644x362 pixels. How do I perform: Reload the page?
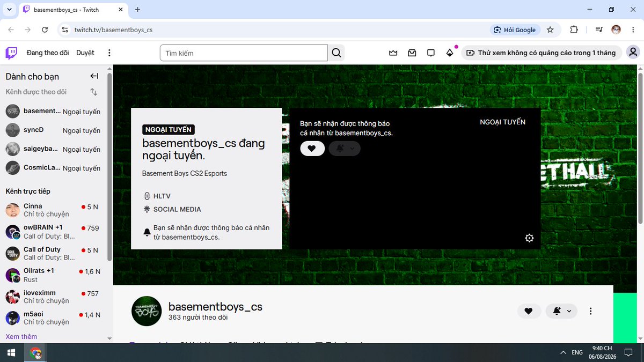click(45, 30)
